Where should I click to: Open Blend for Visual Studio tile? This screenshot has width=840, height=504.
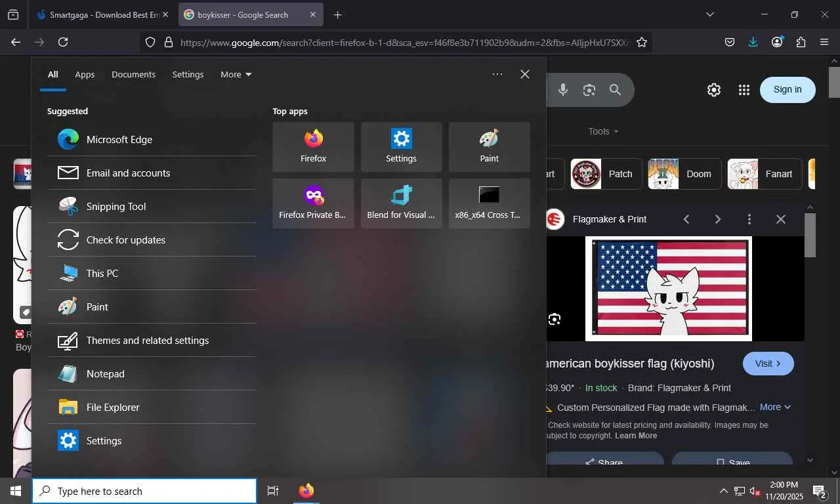pyautogui.click(x=402, y=203)
